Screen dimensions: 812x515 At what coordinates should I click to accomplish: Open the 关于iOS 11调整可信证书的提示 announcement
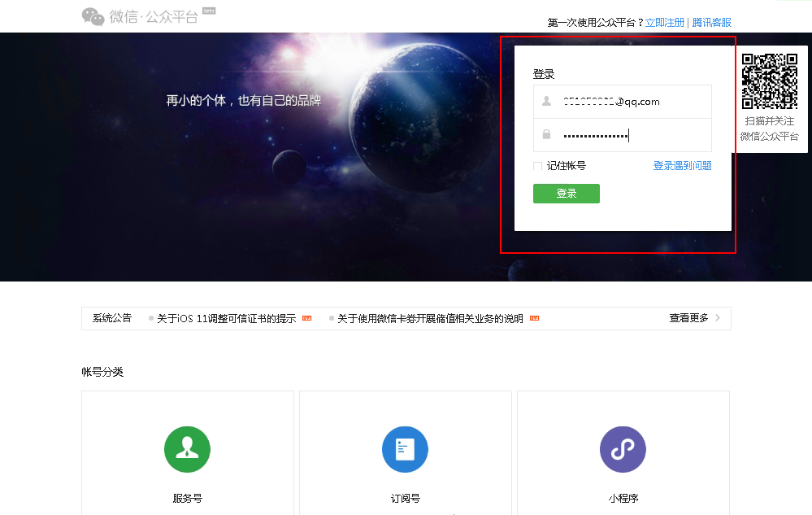click(x=226, y=319)
